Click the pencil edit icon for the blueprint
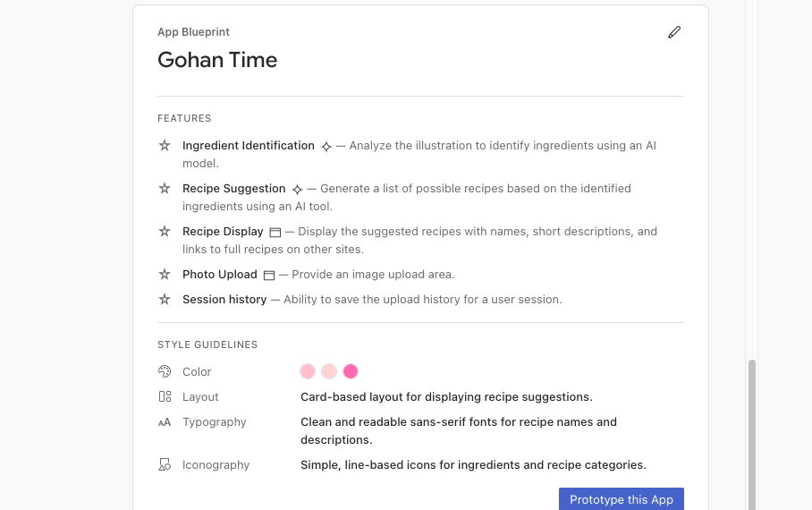 coord(674,32)
